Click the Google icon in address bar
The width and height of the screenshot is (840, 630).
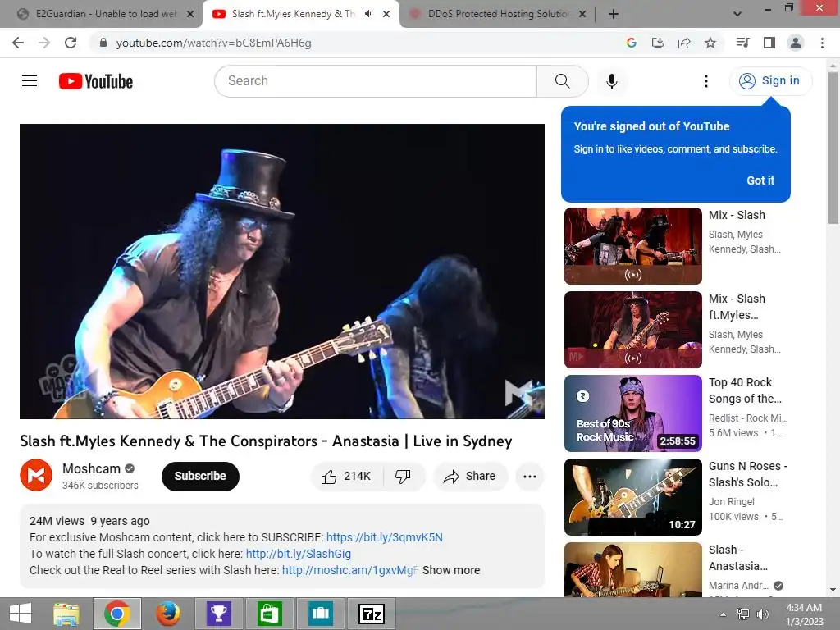[x=632, y=43]
